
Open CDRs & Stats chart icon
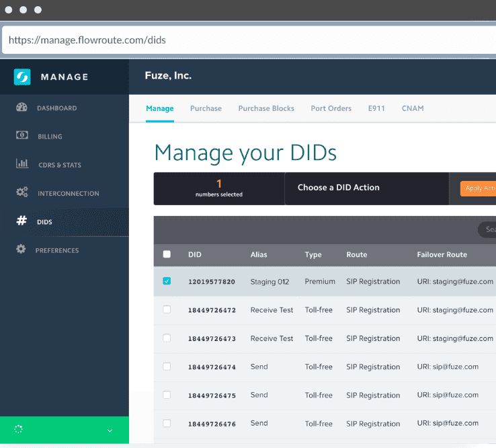(x=22, y=164)
